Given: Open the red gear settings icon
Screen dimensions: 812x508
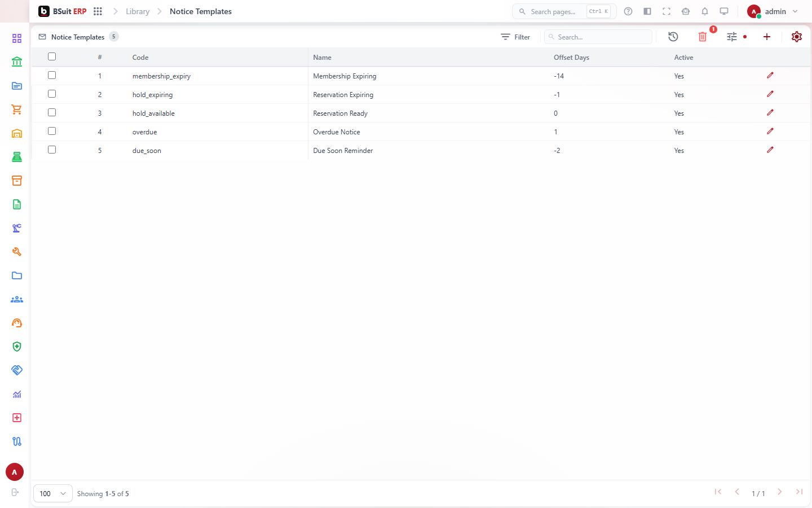Looking at the screenshot, I should coord(797,37).
